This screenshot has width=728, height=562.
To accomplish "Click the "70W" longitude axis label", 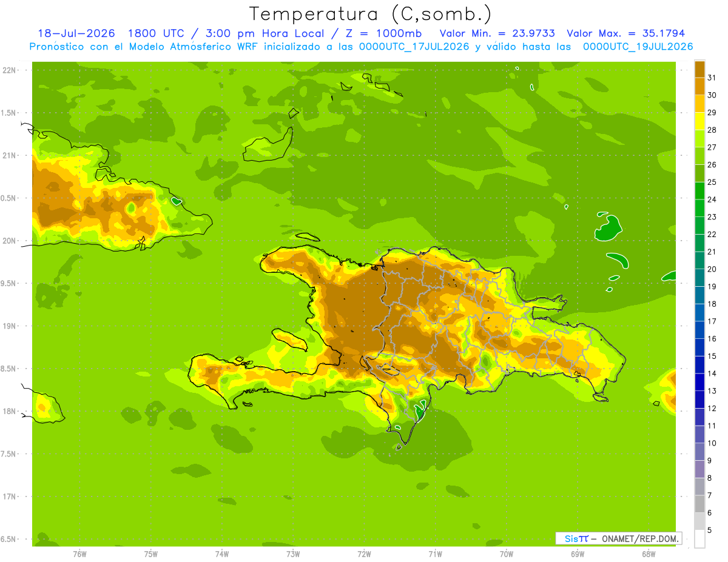I will [507, 554].
